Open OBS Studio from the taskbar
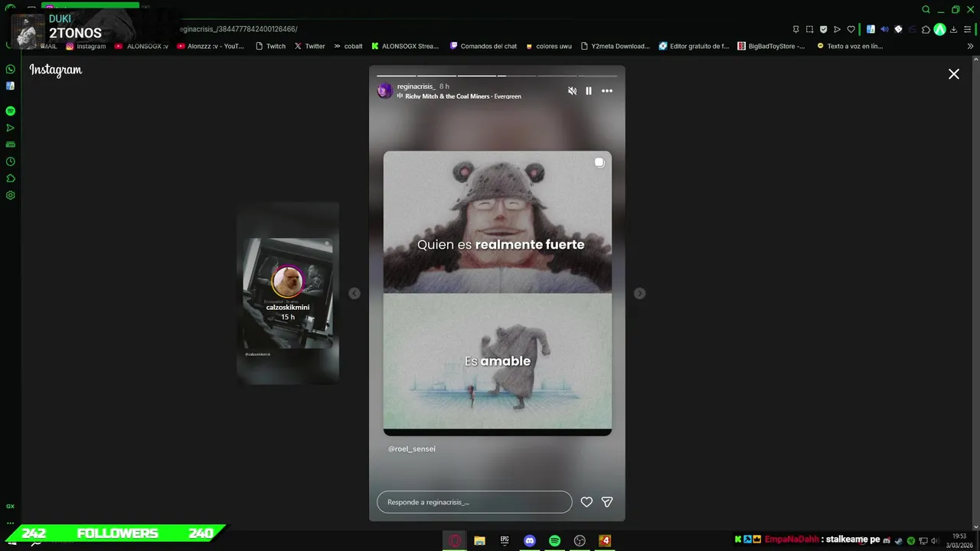Image resolution: width=980 pixels, height=551 pixels. click(x=580, y=541)
